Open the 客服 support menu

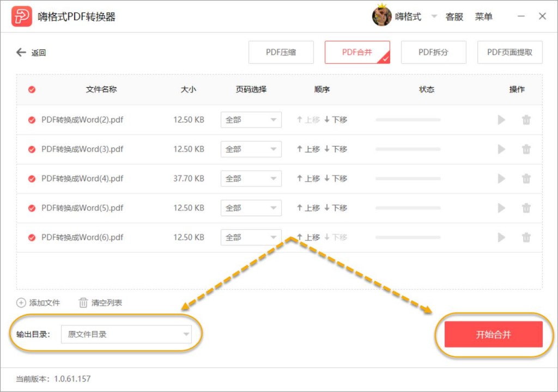click(x=454, y=17)
